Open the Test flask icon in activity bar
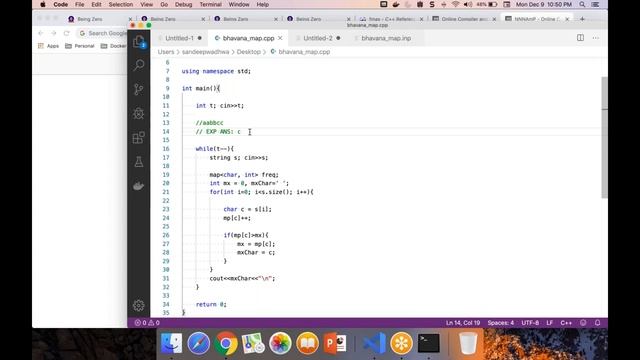This screenshot has height=360, width=640. 139,162
